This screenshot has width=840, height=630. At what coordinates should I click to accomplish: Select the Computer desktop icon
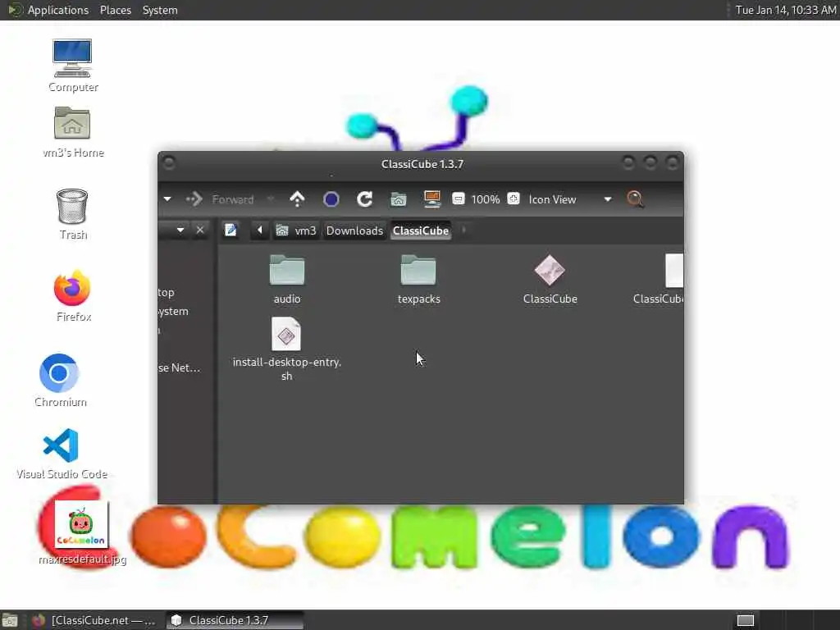tap(72, 65)
